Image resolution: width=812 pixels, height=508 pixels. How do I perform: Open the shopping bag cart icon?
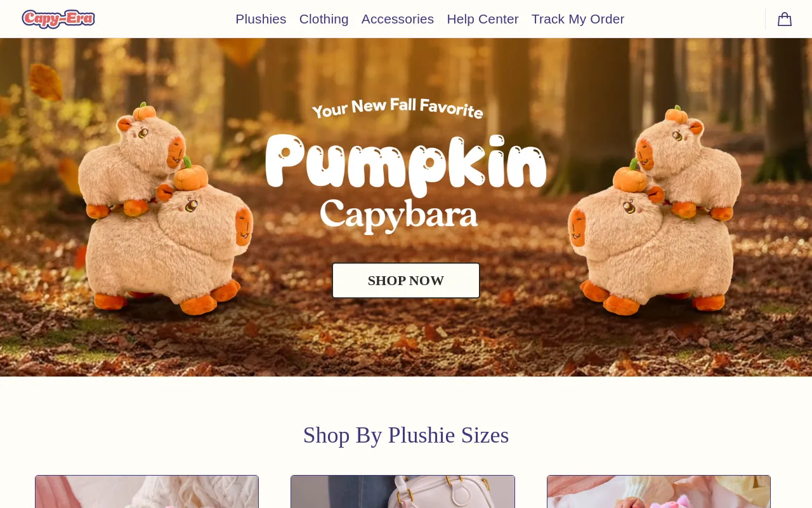coord(785,19)
